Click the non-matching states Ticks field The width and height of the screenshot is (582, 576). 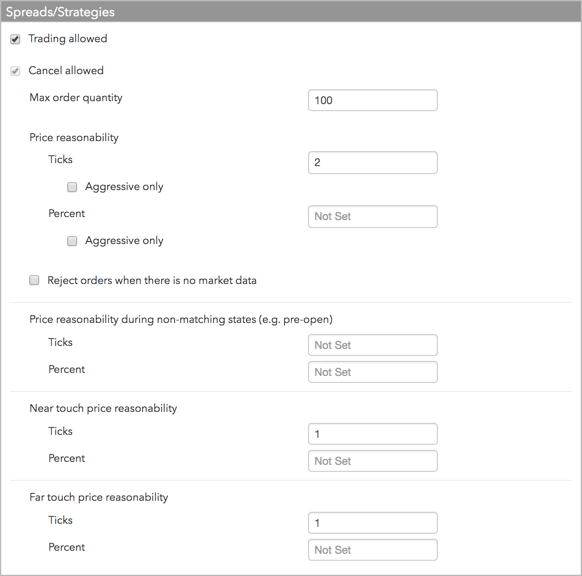pyautogui.click(x=373, y=345)
